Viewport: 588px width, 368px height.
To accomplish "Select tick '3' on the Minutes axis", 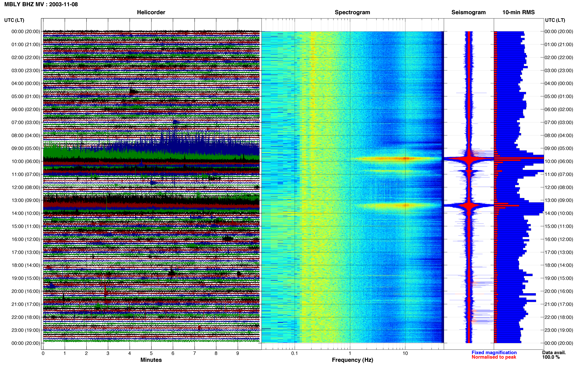I will coord(108,353).
